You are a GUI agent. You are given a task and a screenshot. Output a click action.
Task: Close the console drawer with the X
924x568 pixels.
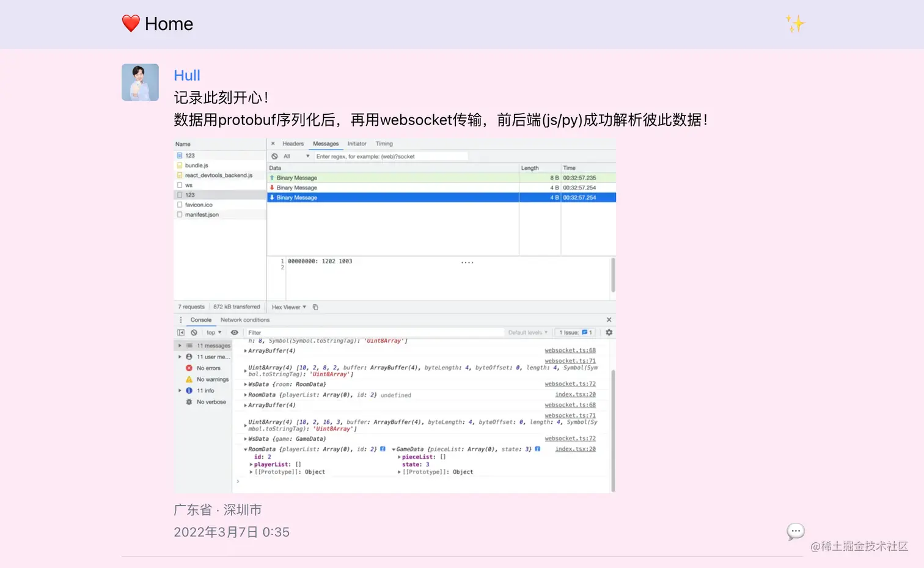click(609, 320)
